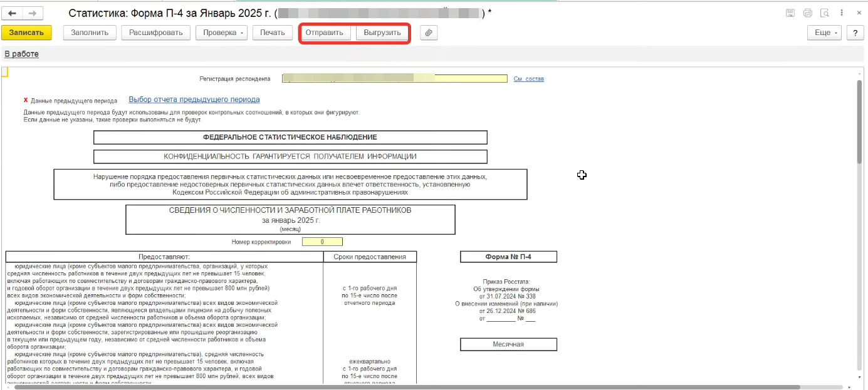This screenshot has height=390, width=868.
Task: Open the В работе status selector
Action: 21,54
